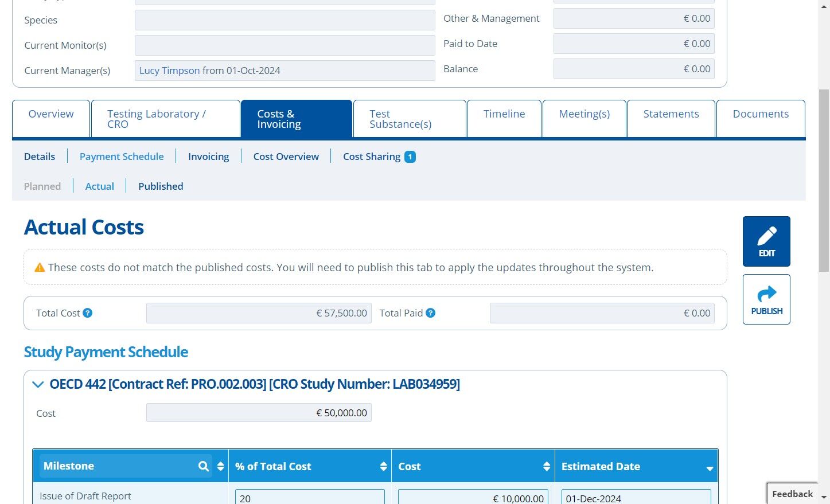Sort by % of Total Cost column arrows
Viewport: 830px width, 504px height.
(383, 466)
